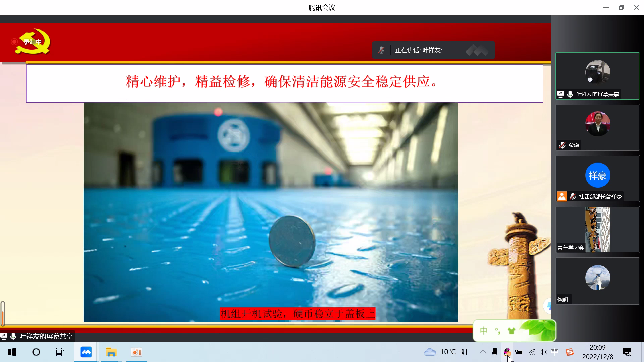The height and width of the screenshot is (362, 644).
Task: Open the IME skin wardrobe icon on toolbar
Action: click(511, 331)
